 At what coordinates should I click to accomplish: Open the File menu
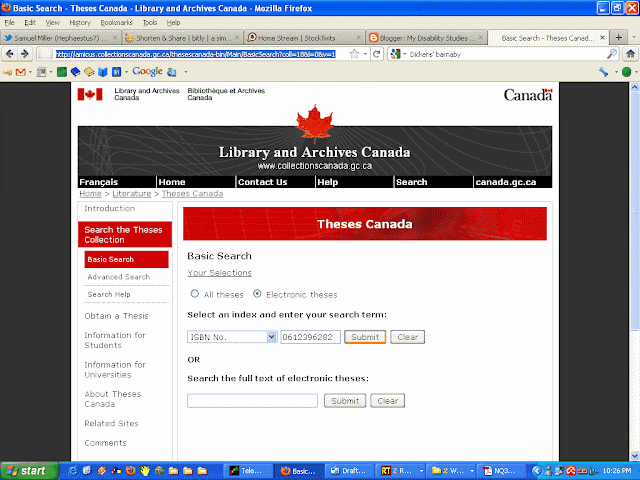[9, 22]
